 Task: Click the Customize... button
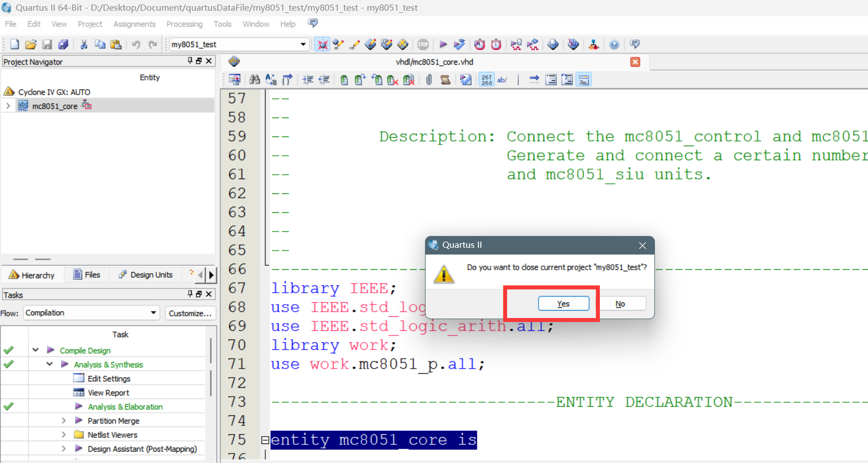pyautogui.click(x=190, y=313)
